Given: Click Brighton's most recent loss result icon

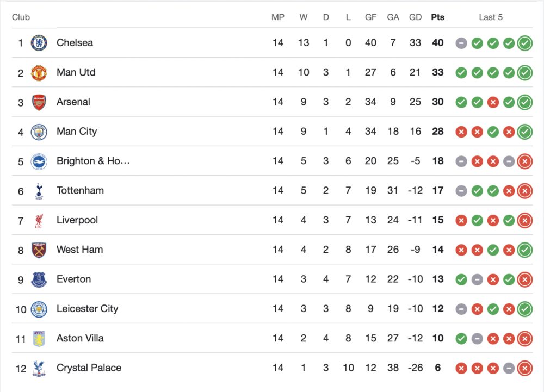Looking at the screenshot, I should (525, 161).
